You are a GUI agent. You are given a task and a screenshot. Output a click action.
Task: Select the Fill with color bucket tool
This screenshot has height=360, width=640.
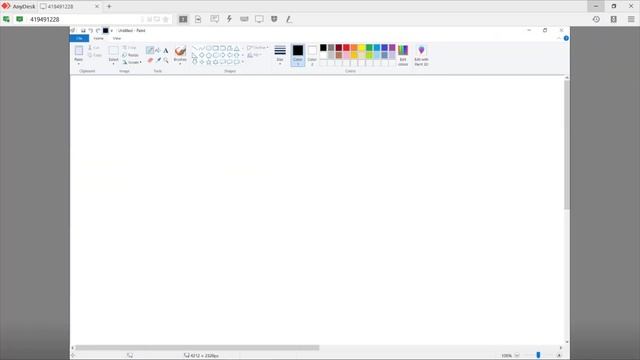pos(158,50)
